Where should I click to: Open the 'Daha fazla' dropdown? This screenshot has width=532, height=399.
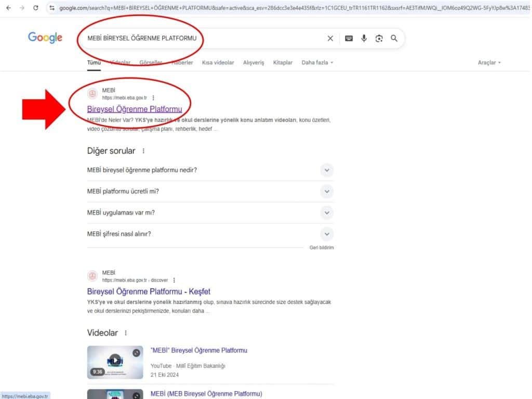coord(317,62)
